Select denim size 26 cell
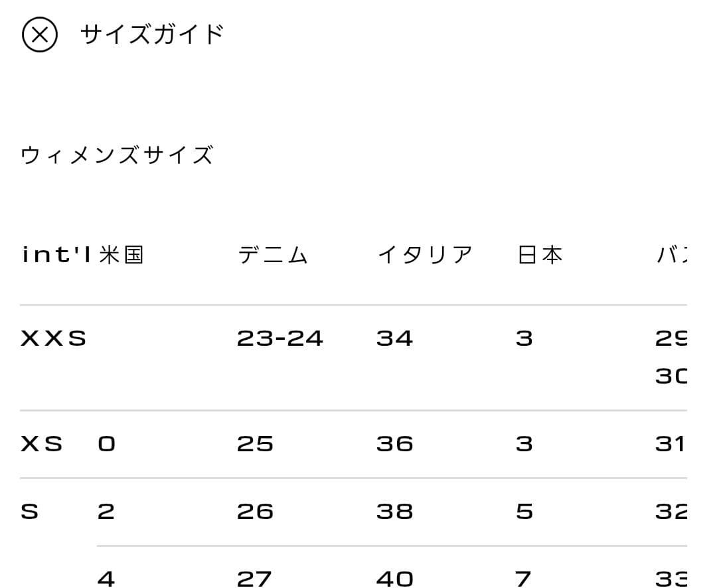This screenshot has height=588, width=717. click(x=255, y=512)
